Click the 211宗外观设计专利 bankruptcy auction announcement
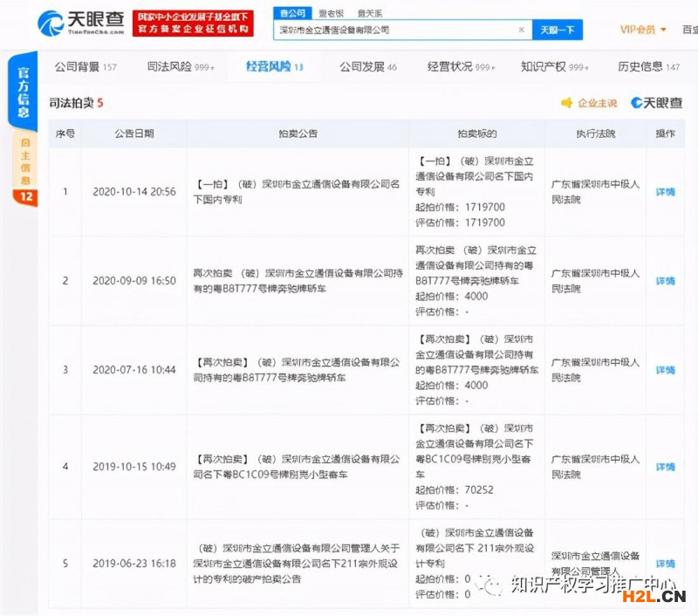The height and width of the screenshot is (616, 698). point(297,564)
